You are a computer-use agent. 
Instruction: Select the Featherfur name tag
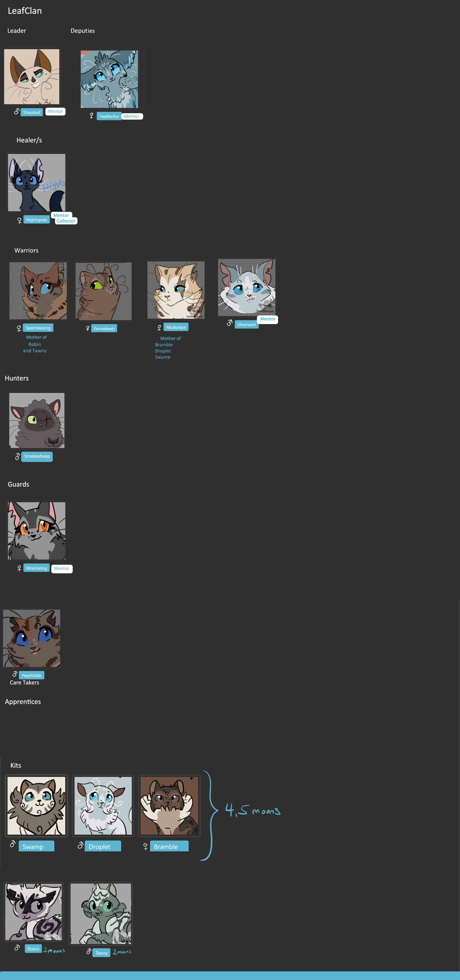click(x=109, y=117)
